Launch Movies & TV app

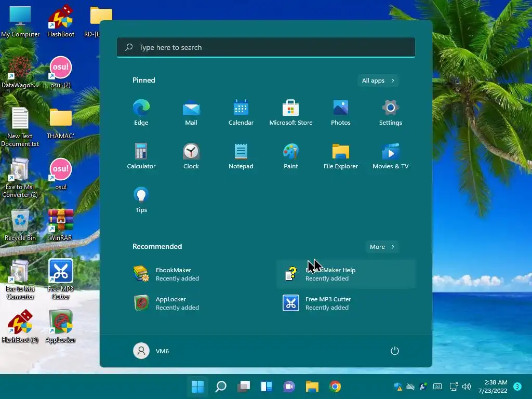tap(391, 156)
